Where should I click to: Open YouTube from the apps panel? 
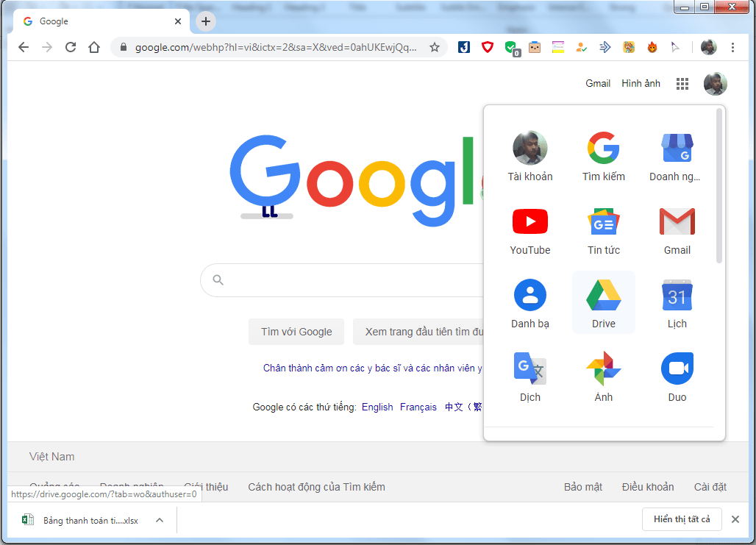530,231
